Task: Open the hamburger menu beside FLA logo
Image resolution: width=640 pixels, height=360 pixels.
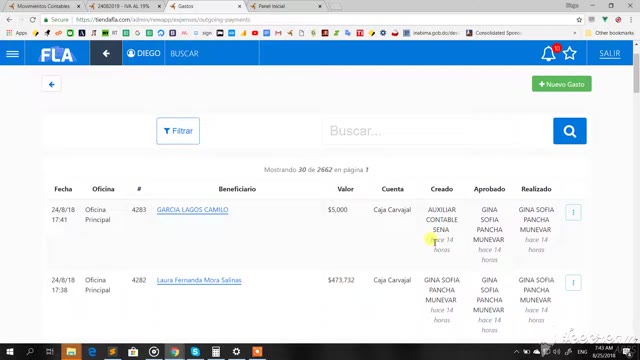Action: [x=12, y=53]
